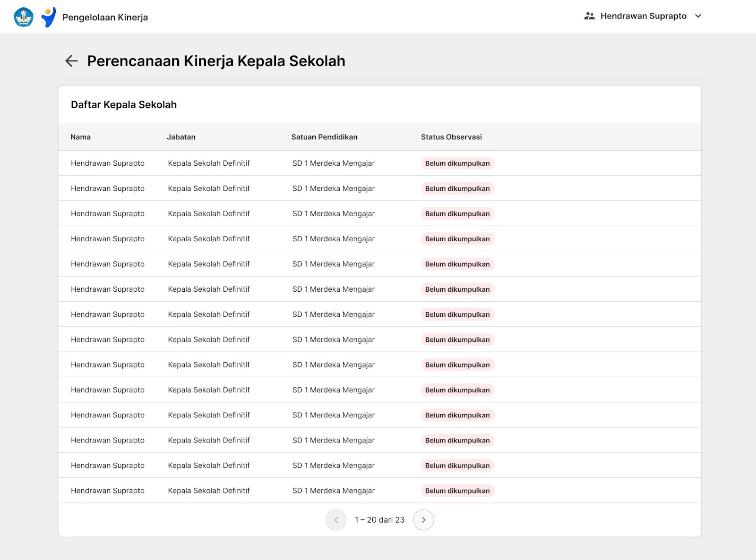Click the Satuan Pendidikan column header
Screen dimensions: 756x560
pyautogui.click(x=324, y=137)
